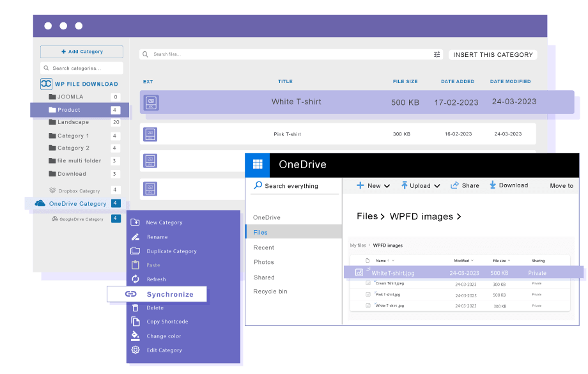588x374 pixels.
Task: Click the OneDrive Share icon
Action: [x=455, y=185]
